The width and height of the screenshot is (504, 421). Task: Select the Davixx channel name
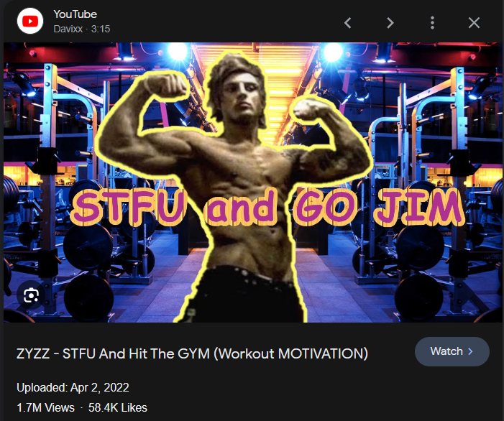pos(68,29)
